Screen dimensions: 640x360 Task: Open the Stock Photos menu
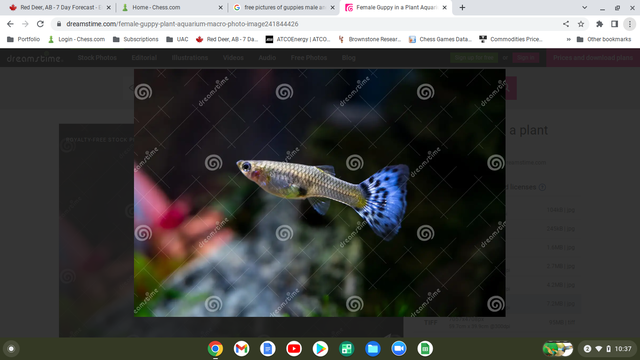(x=97, y=58)
